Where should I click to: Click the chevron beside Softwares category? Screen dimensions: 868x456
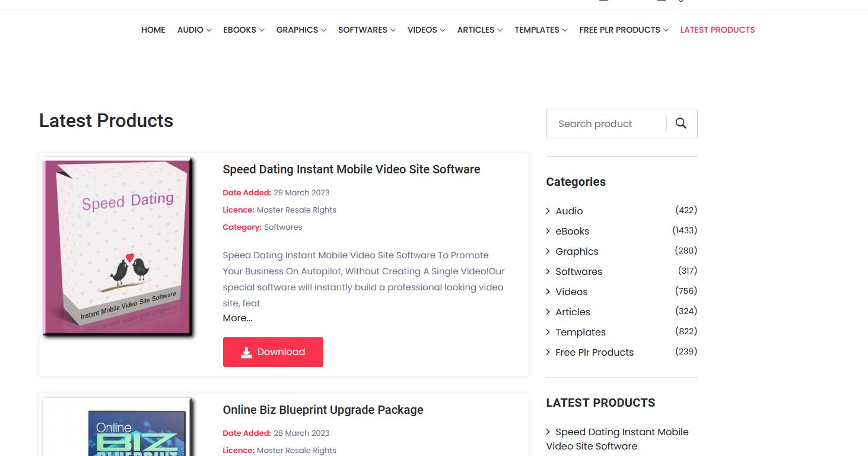click(x=548, y=271)
